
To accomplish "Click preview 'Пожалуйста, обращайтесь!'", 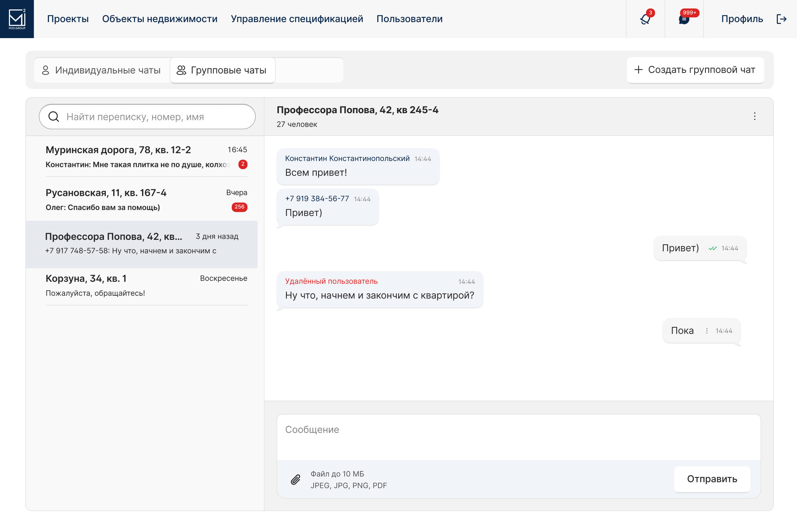I will tap(95, 293).
